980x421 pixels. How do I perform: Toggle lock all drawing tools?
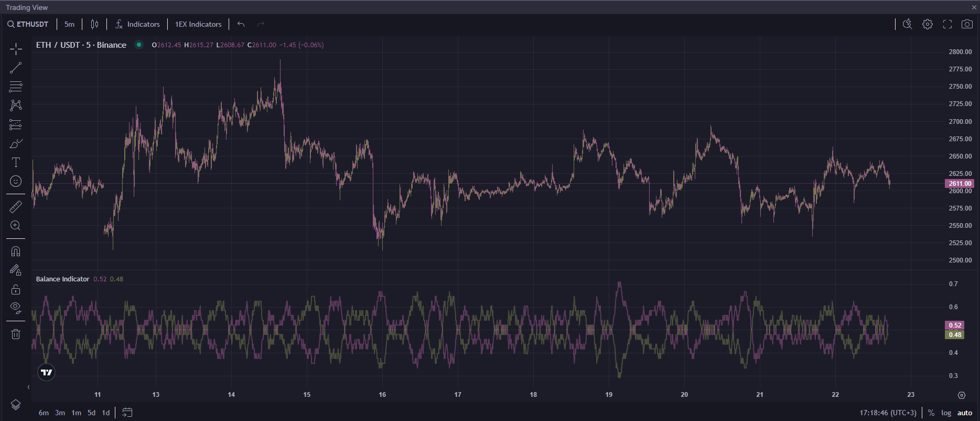pyautogui.click(x=16, y=289)
